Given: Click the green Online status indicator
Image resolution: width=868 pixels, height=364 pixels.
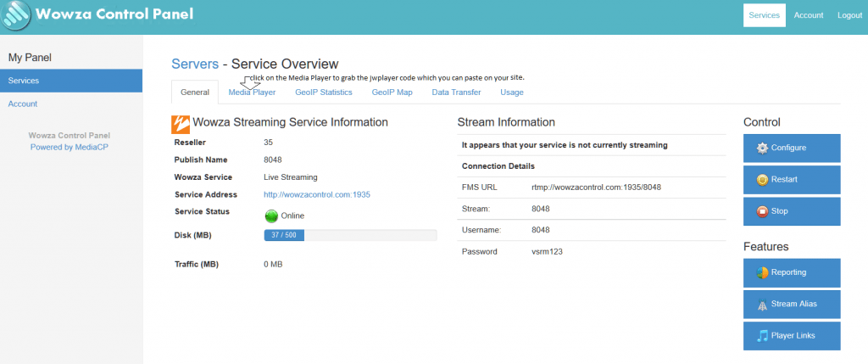Looking at the screenshot, I should point(271,216).
